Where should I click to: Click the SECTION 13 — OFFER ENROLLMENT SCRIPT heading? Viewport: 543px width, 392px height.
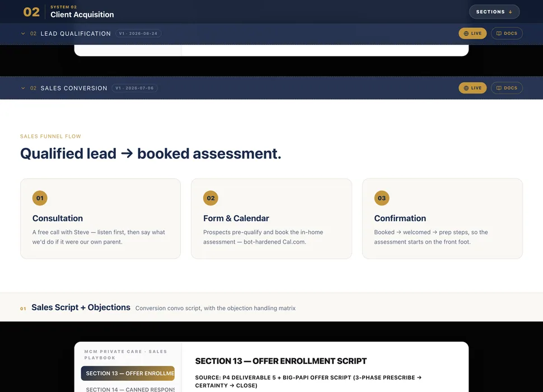(281, 361)
